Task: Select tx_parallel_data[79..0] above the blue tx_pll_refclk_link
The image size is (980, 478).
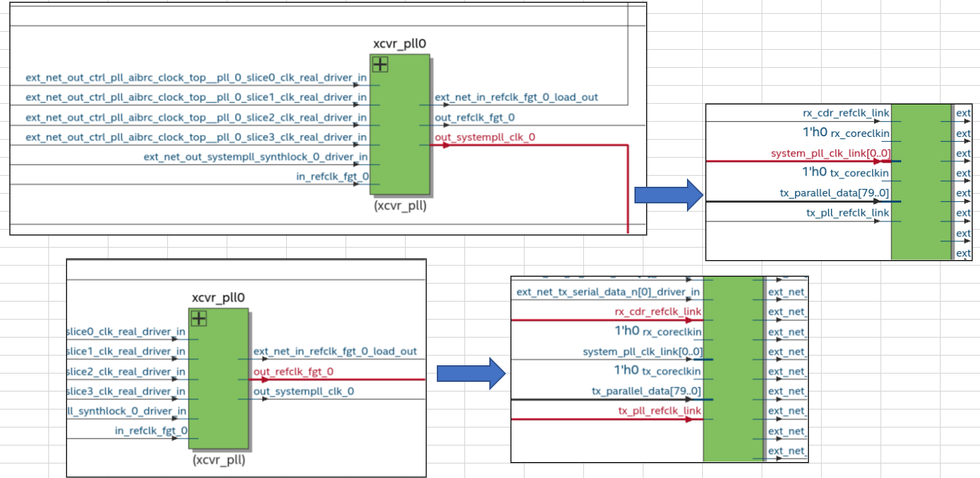Action: pyautogui.click(x=834, y=193)
